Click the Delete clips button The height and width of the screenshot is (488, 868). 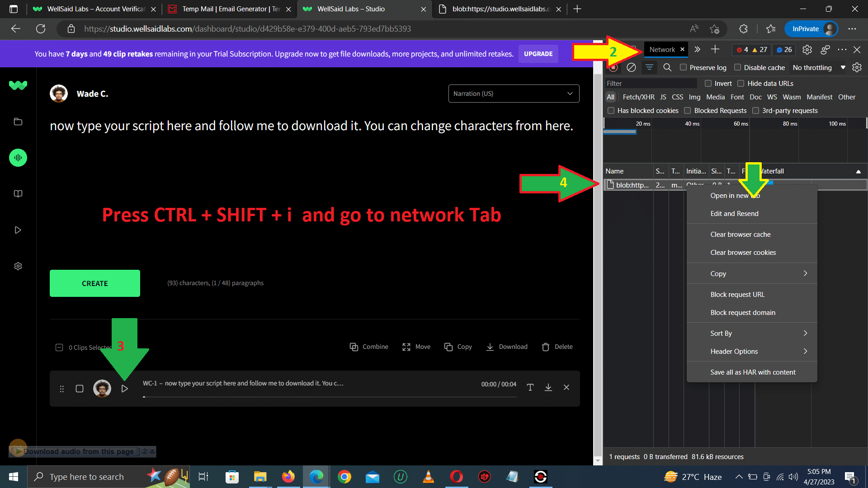pos(557,347)
